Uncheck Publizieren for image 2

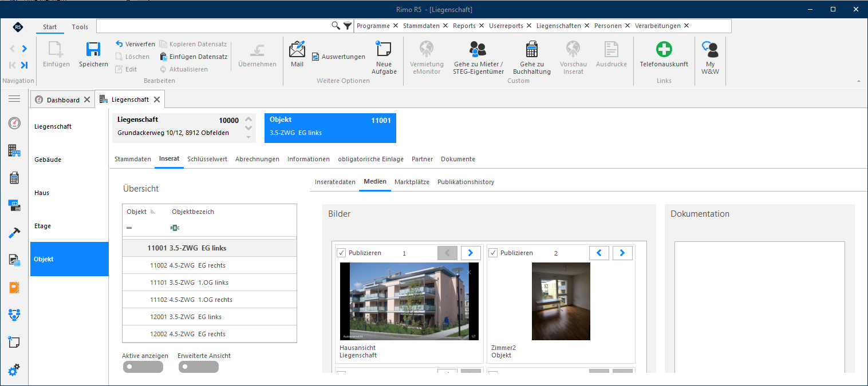(494, 253)
